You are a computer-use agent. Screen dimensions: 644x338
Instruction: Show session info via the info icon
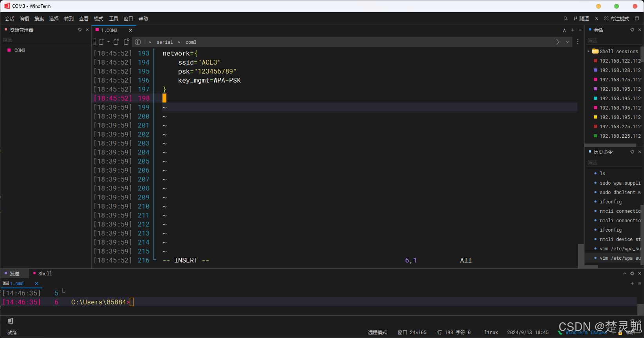tap(138, 42)
